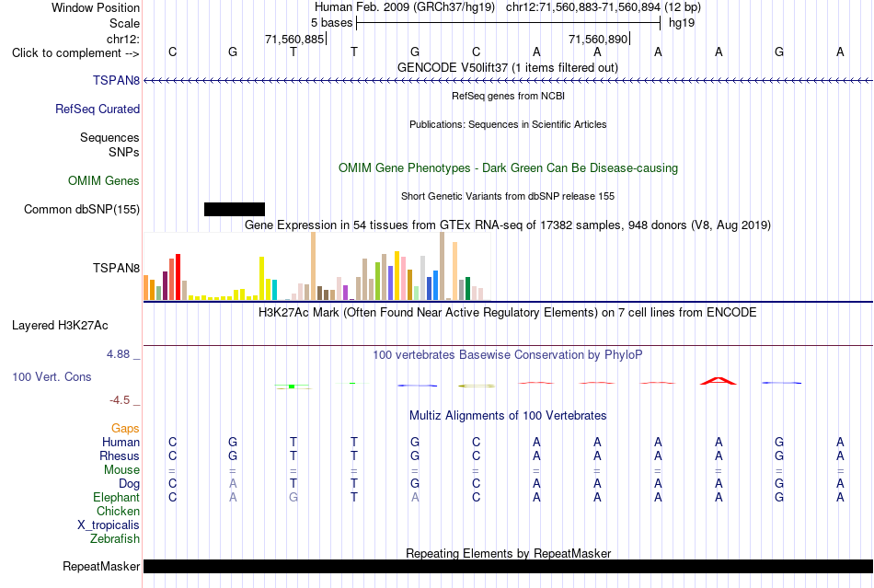Image resolution: width=874 pixels, height=588 pixels.
Task: Click the 'Human Feb. 2009 (GRCh37/hg19)' assembly text
Action: 405,7
